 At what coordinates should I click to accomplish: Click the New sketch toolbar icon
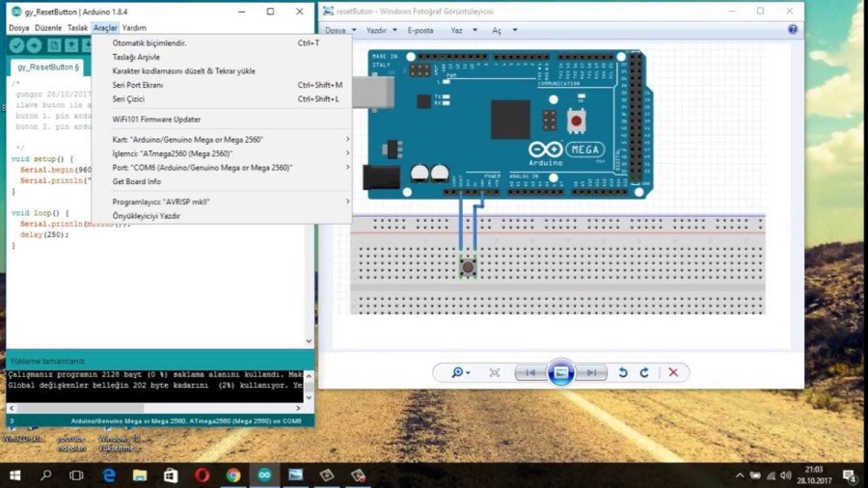[x=54, y=45]
